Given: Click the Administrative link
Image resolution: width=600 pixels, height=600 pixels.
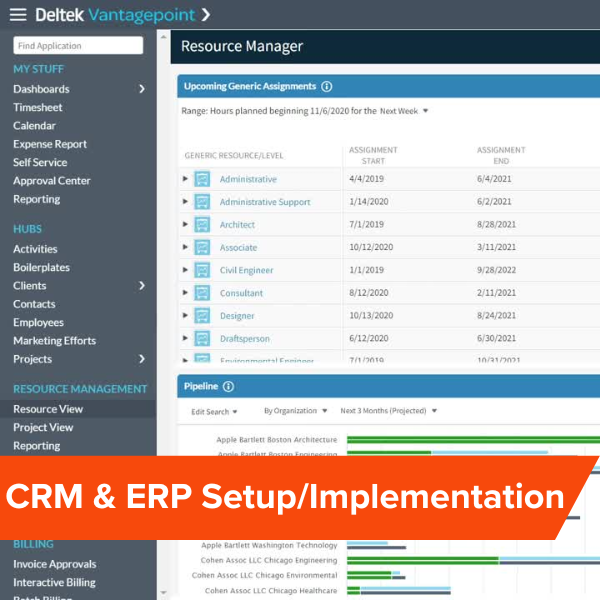Looking at the screenshot, I should tap(248, 179).
